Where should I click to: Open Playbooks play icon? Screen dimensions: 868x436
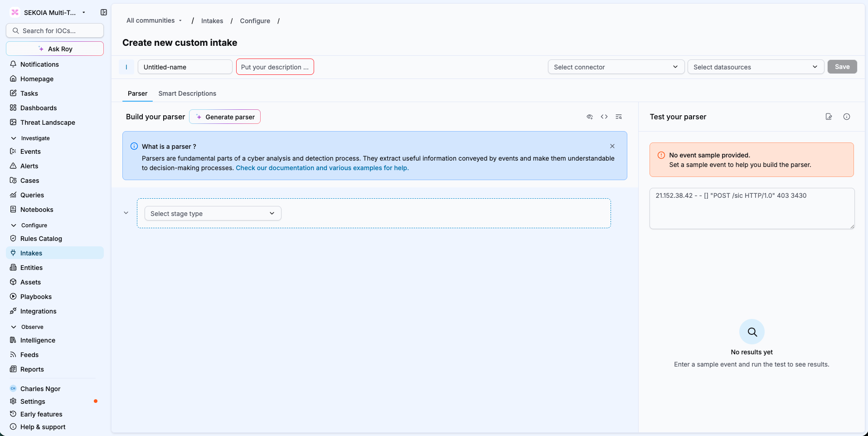[x=13, y=297]
